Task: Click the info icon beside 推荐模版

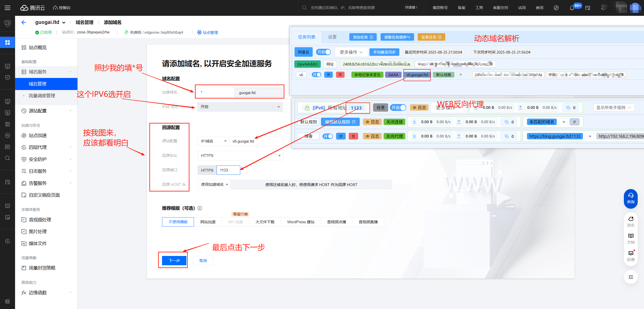Action: click(200, 208)
